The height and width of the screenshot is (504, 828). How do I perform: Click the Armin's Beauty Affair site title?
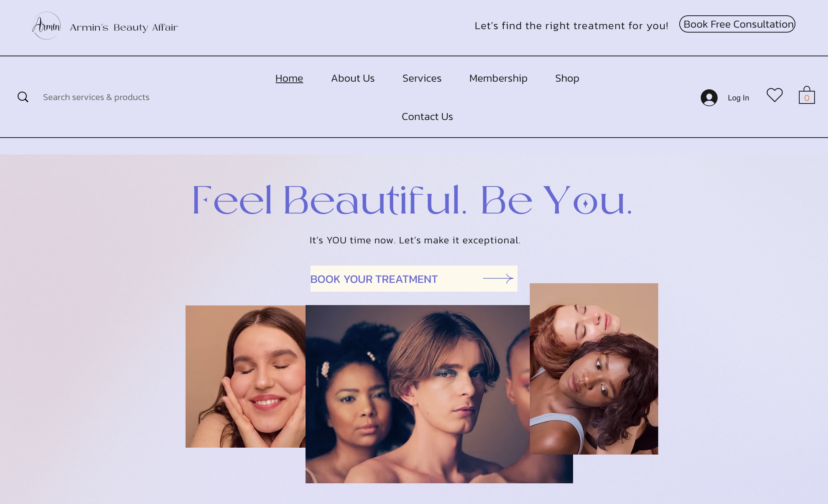[124, 28]
